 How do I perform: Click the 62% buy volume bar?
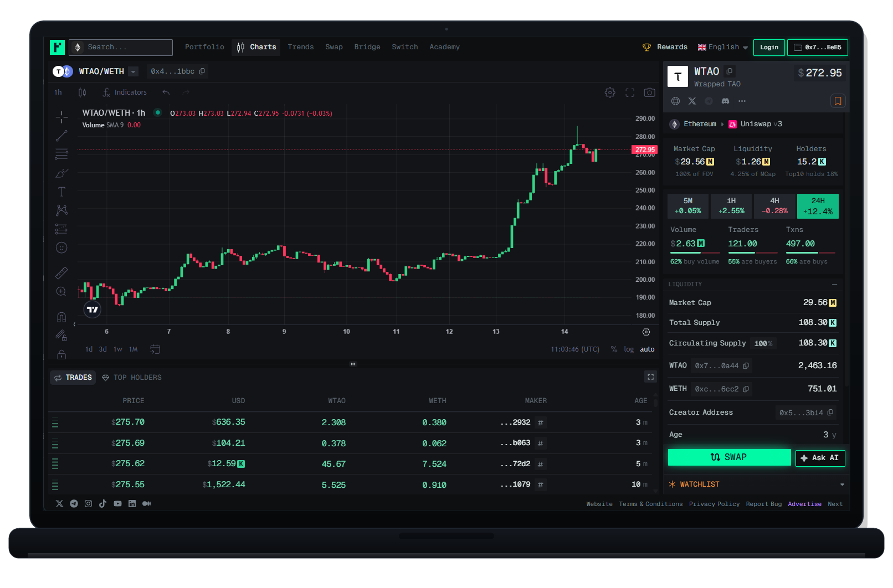point(695,252)
